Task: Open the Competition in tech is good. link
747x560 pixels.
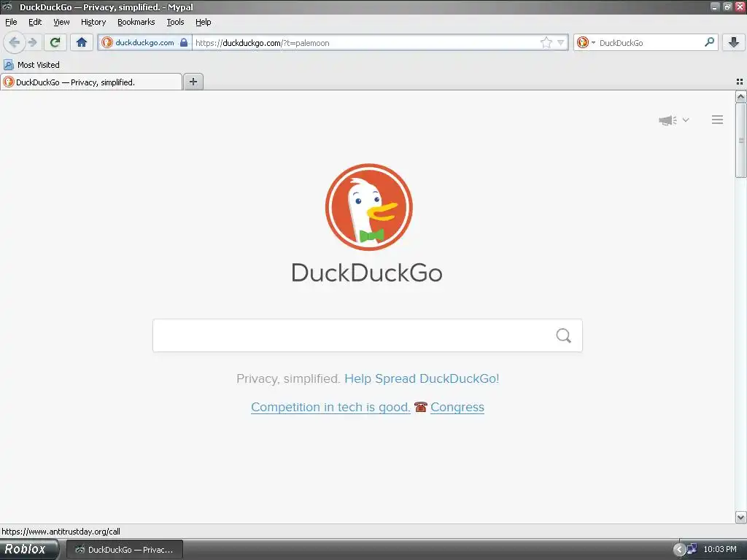Action: pyautogui.click(x=330, y=407)
